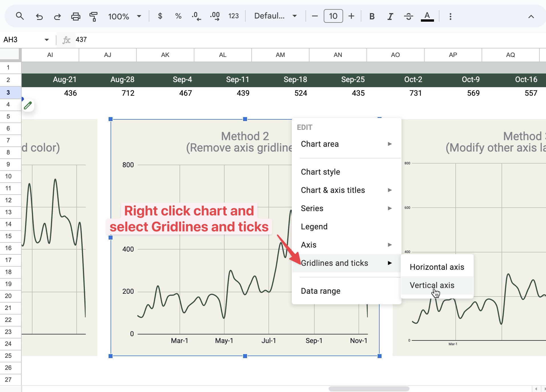Choose Chart style from the edit menu
Viewport: 546px width, 392px height.
pos(320,172)
